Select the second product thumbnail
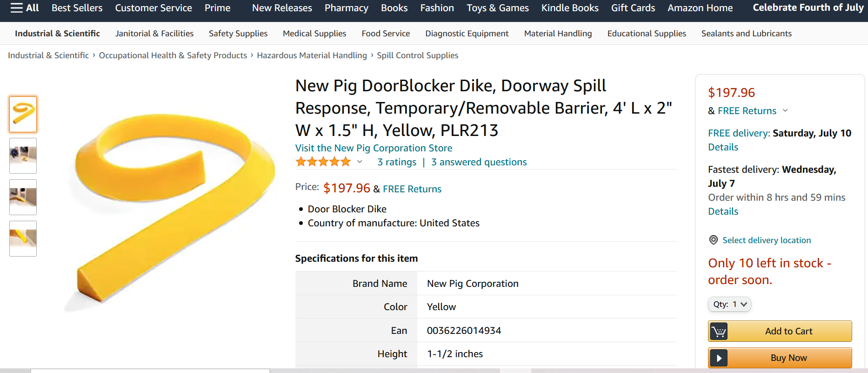 tap(23, 156)
